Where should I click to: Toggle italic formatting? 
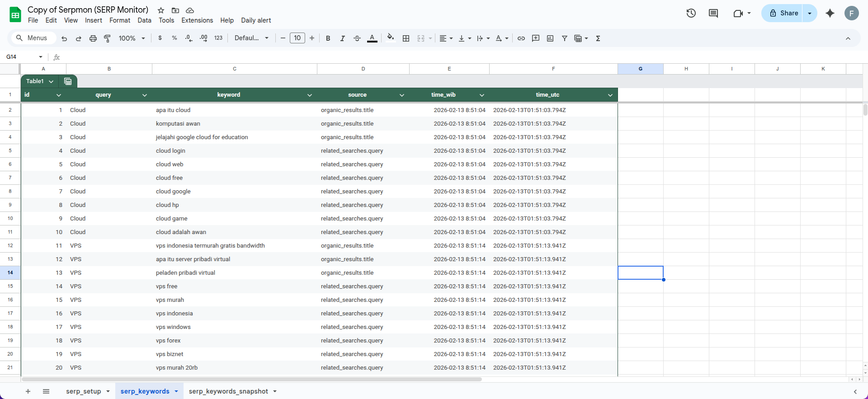[x=342, y=38]
